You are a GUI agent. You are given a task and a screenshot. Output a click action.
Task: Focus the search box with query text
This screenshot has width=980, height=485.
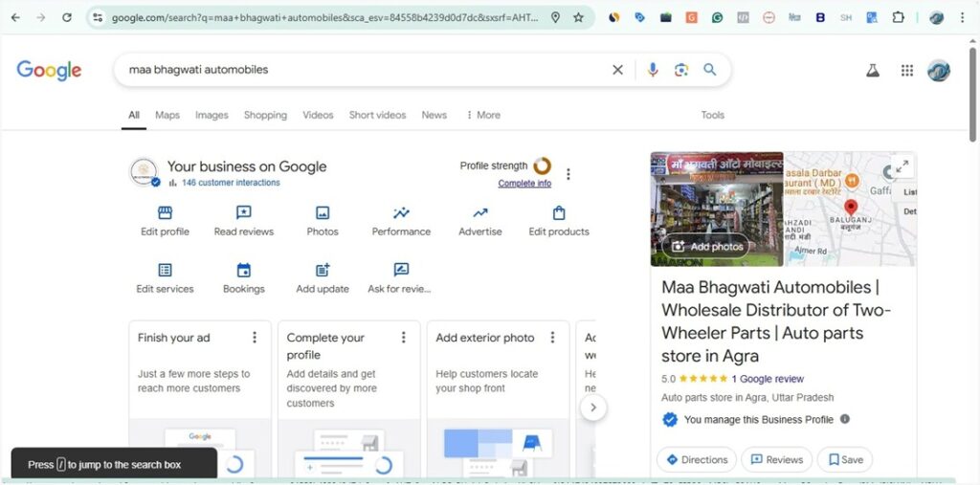pos(363,70)
